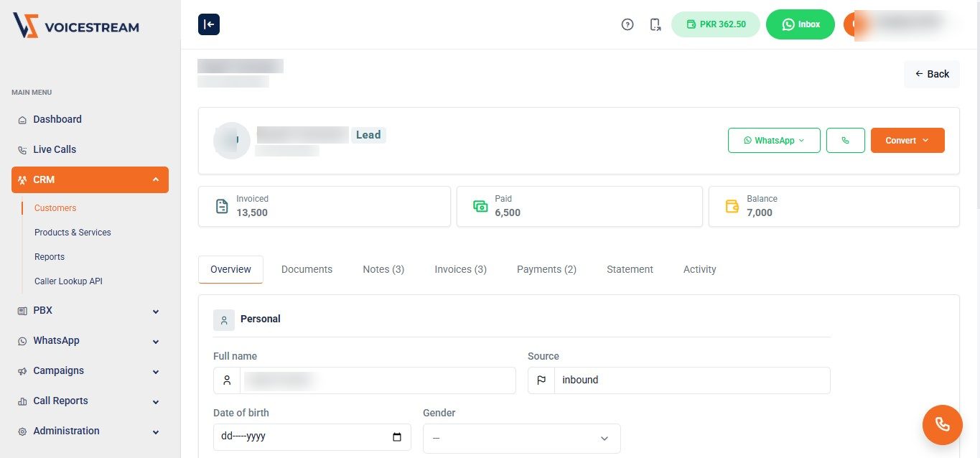The height and width of the screenshot is (458, 980).
Task: Click the Balance wallet icon
Action: click(x=732, y=207)
